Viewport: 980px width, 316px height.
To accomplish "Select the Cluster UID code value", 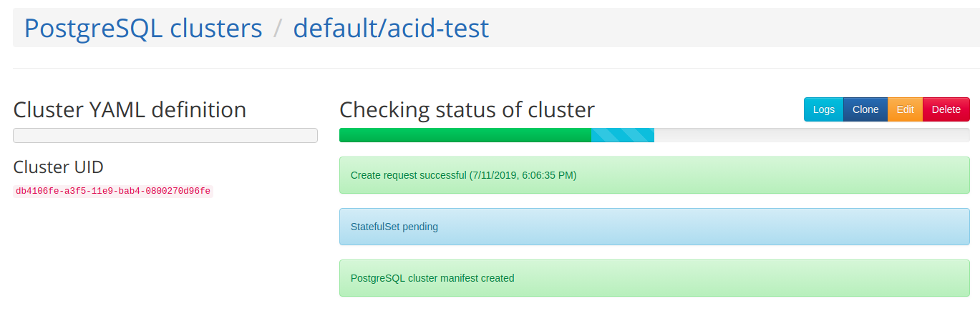I will click(x=113, y=191).
